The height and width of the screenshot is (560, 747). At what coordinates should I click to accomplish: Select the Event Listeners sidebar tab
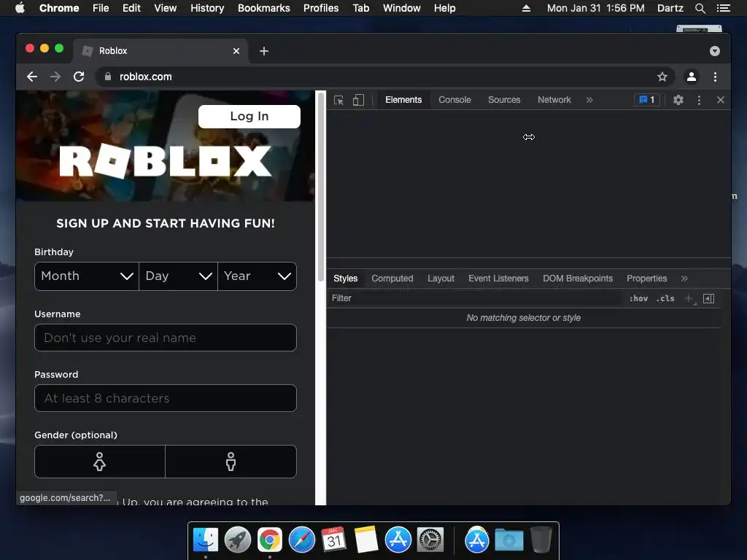click(498, 279)
